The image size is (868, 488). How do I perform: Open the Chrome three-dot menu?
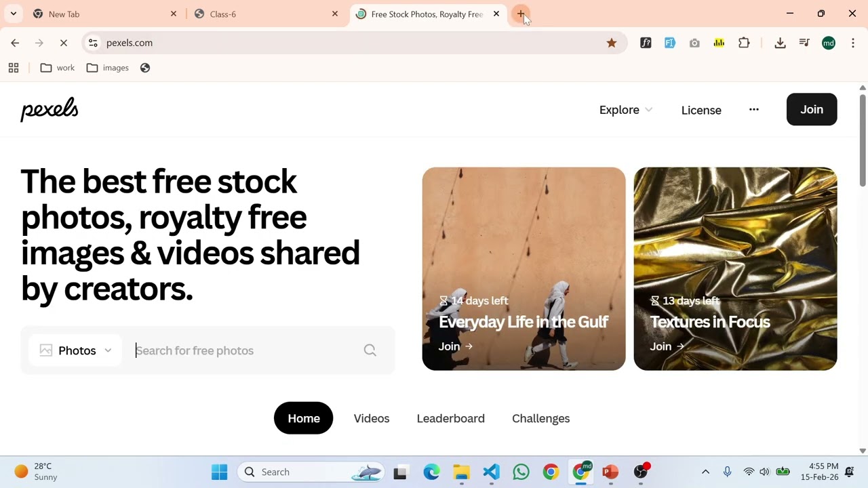[852, 43]
